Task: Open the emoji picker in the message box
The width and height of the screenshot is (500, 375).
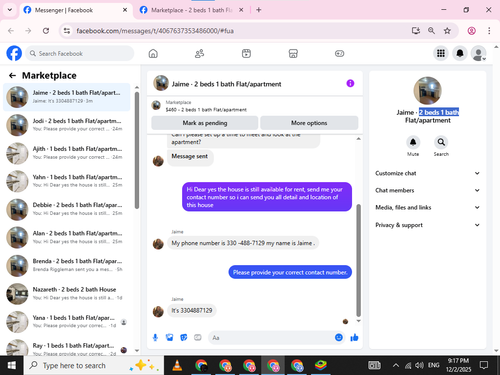Action: [x=339, y=338]
